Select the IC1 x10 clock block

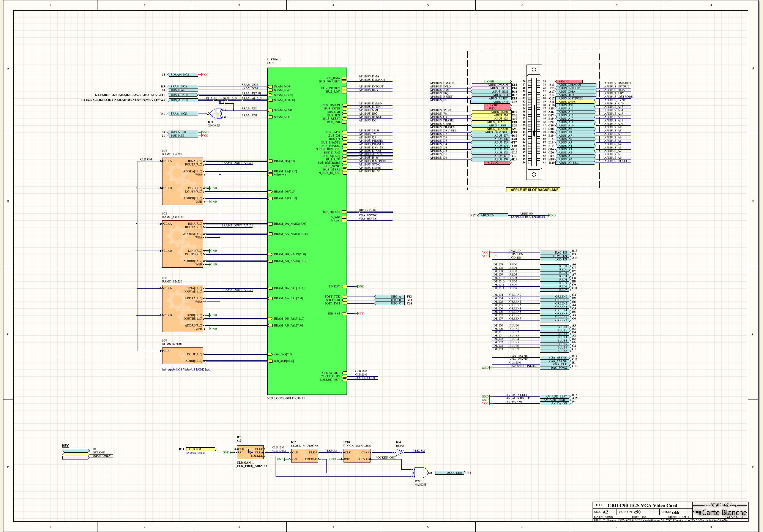coord(250,452)
